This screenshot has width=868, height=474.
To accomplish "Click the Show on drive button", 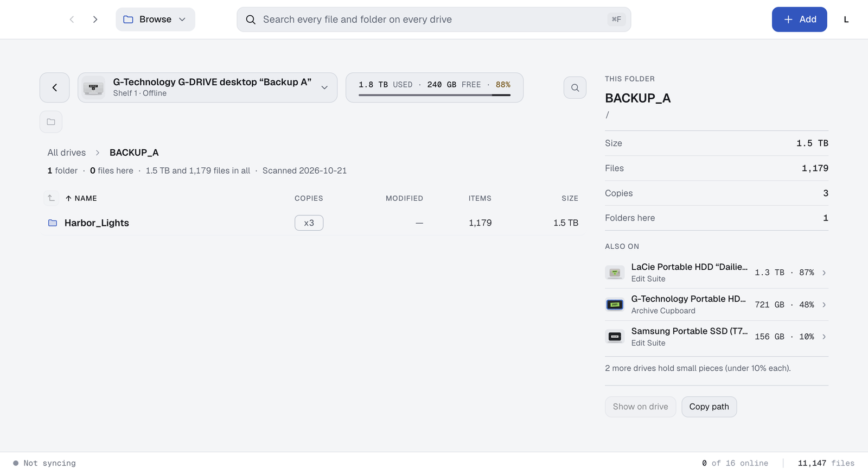I will (640, 407).
